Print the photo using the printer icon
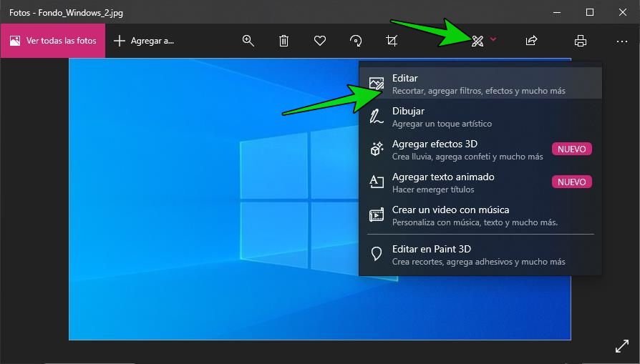 [x=581, y=41]
